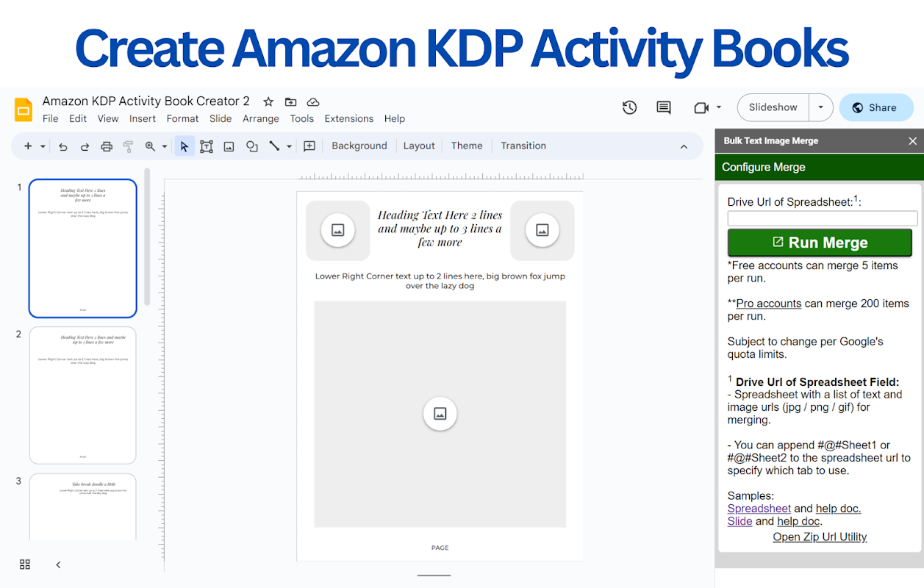Select the Text box tool
Image resolution: width=924 pixels, height=588 pixels.
(x=207, y=146)
